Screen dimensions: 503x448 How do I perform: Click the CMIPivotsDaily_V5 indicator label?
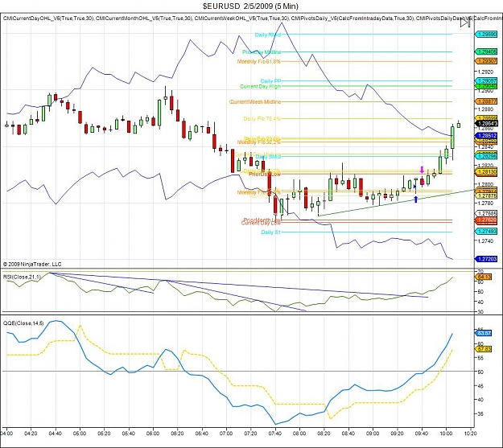[353, 19]
